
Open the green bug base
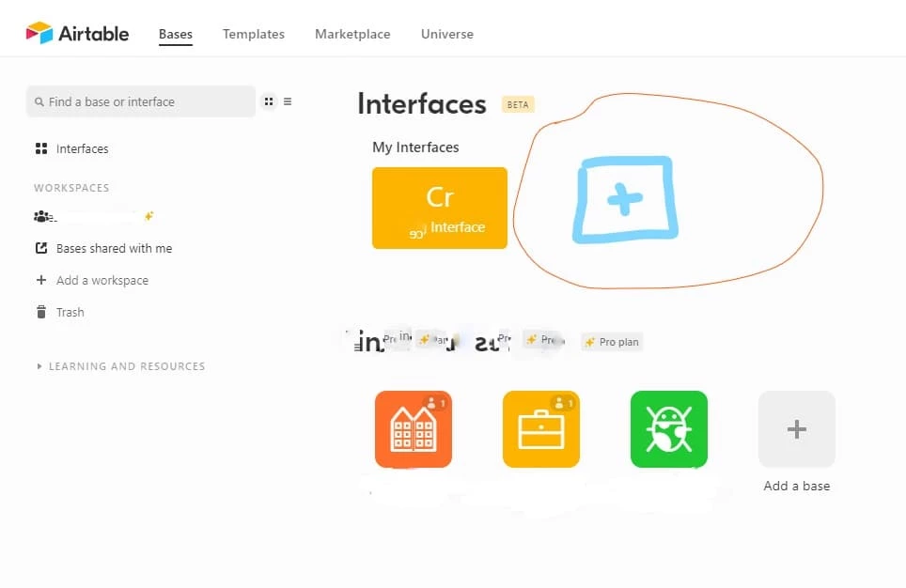click(x=669, y=429)
